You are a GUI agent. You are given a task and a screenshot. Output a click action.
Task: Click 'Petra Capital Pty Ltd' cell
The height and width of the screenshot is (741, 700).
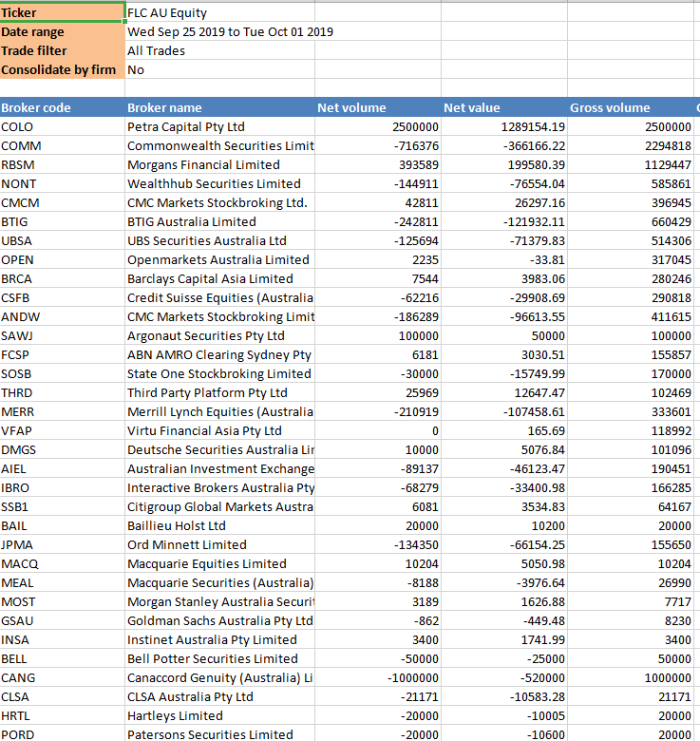click(220, 126)
